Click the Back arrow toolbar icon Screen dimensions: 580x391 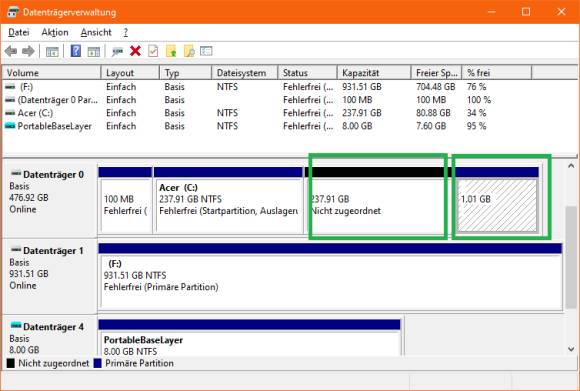click(11, 51)
